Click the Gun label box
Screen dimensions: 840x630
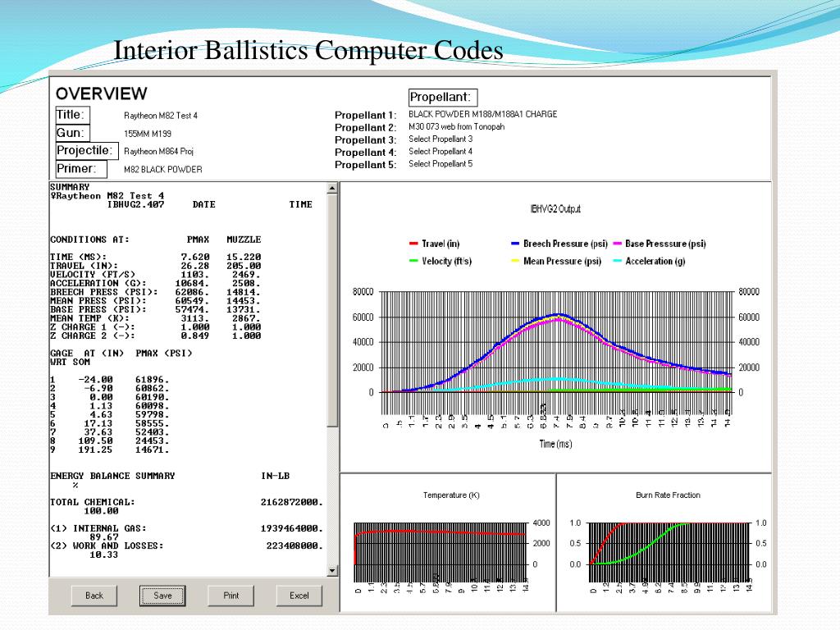click(73, 133)
